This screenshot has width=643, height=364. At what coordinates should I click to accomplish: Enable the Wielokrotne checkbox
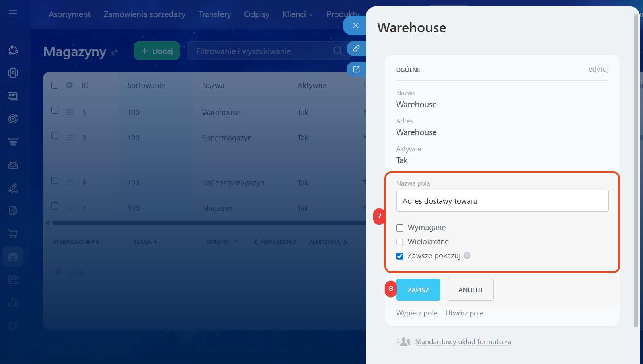tap(400, 242)
